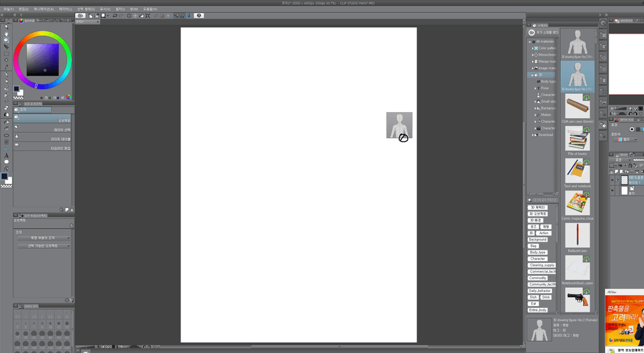The width and height of the screenshot is (644, 353).
Task: Click the Help question mark icon
Action: point(199,15)
